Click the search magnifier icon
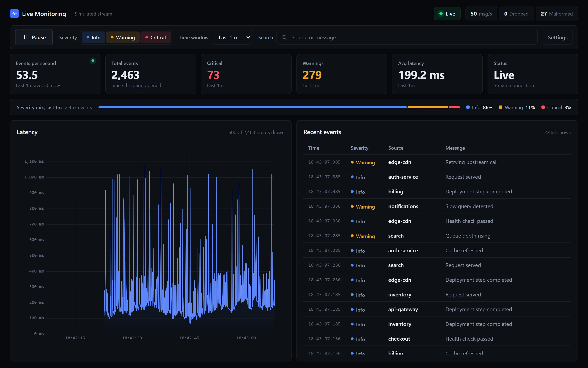Image resolution: width=588 pixels, height=368 pixels. click(285, 37)
